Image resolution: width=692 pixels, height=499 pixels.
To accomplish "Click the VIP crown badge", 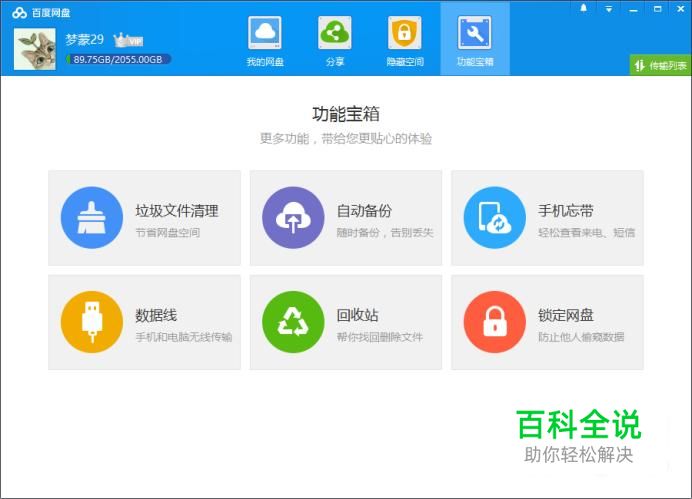I will click(x=128, y=41).
